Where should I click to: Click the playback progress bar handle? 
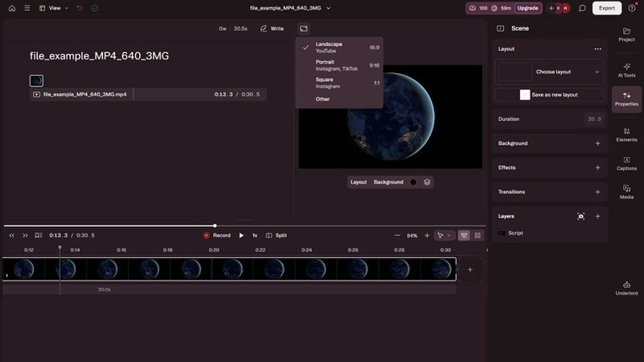coord(215,225)
